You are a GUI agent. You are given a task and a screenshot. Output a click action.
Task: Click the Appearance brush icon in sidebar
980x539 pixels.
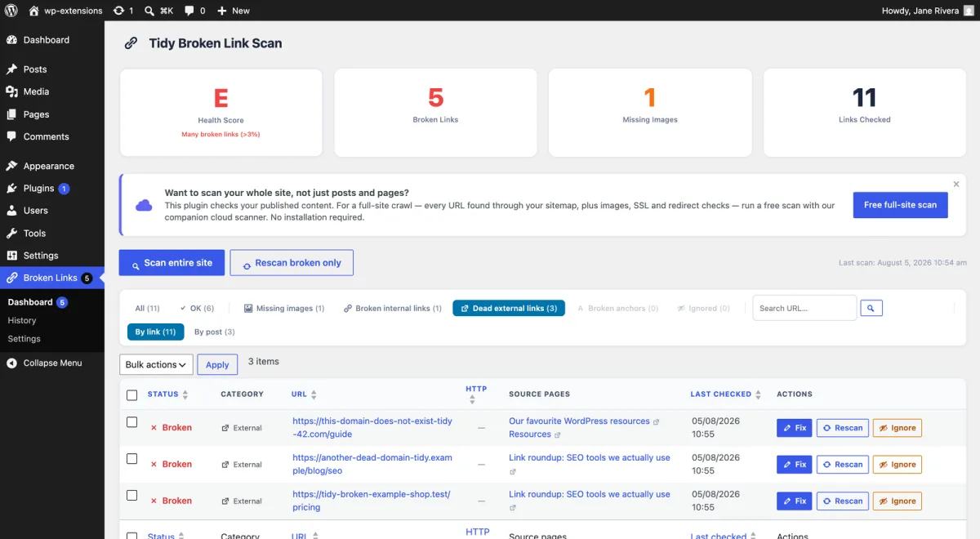pyautogui.click(x=11, y=166)
